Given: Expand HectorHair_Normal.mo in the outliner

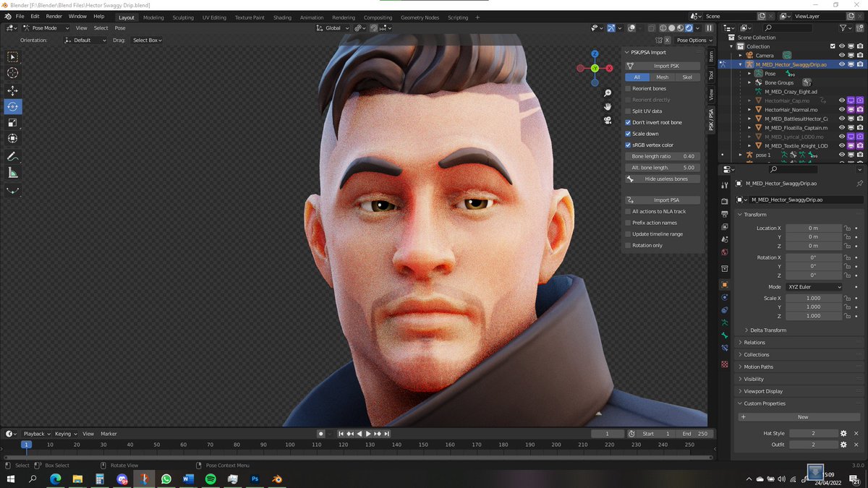Looking at the screenshot, I should [x=749, y=110].
